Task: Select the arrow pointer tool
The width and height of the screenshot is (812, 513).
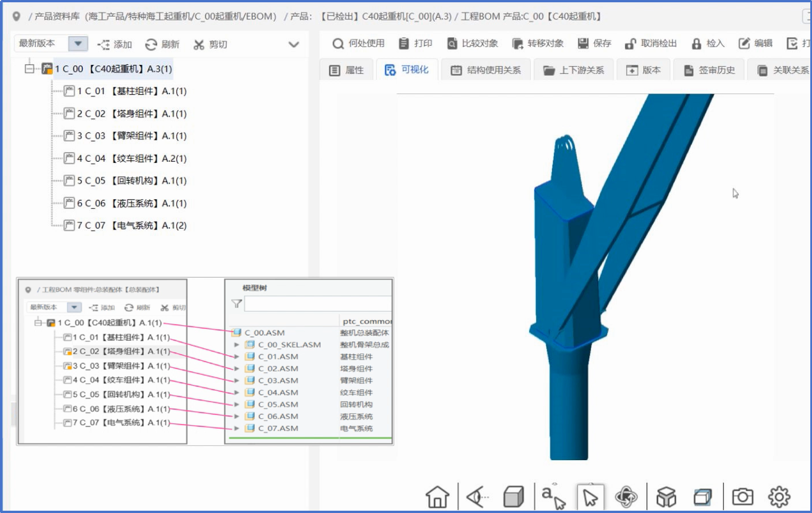Action: tap(590, 496)
